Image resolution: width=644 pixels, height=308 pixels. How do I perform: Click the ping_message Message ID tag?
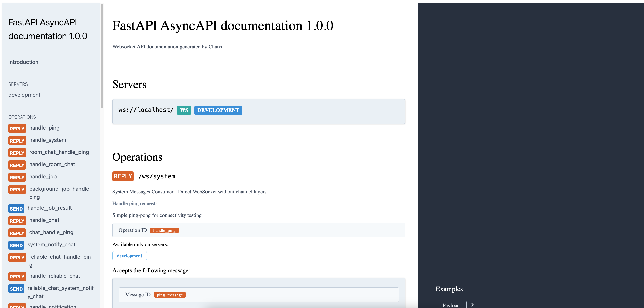pos(170,295)
